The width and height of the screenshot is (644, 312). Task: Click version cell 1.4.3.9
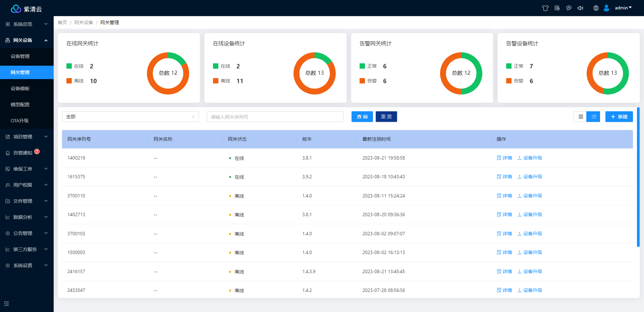(x=309, y=271)
